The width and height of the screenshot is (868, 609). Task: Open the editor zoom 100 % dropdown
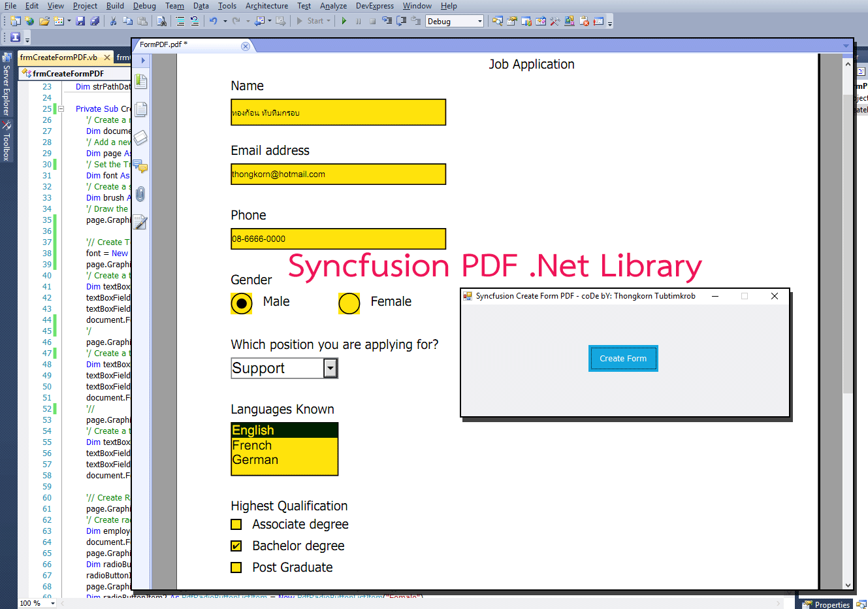click(53, 603)
